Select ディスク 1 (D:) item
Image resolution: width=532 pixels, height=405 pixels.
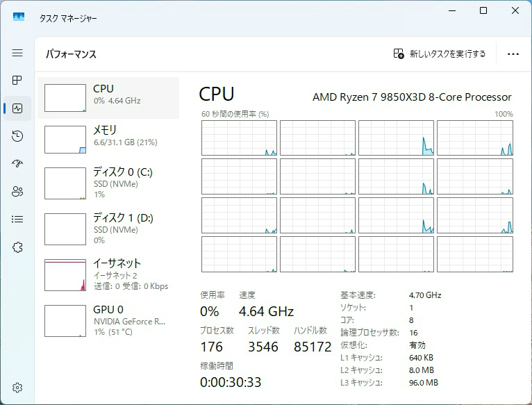[x=108, y=229]
